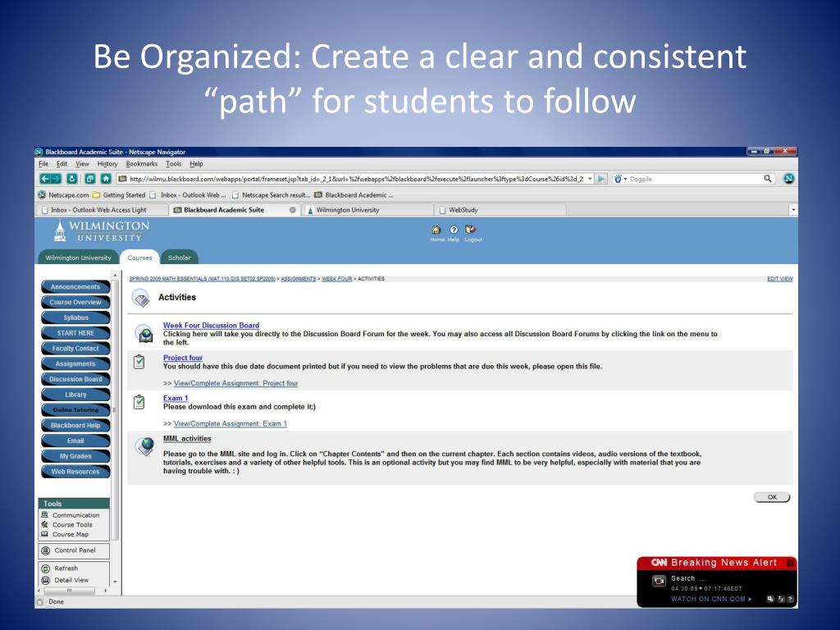The width and height of the screenshot is (840, 630).
Task: Click the Assignments menu button
Action: 75,363
